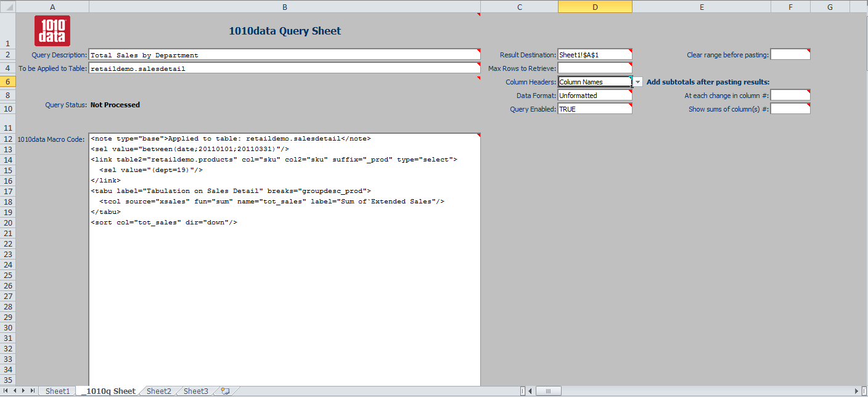Click the Query Status label
The width and height of the screenshot is (868, 397).
tap(67, 105)
